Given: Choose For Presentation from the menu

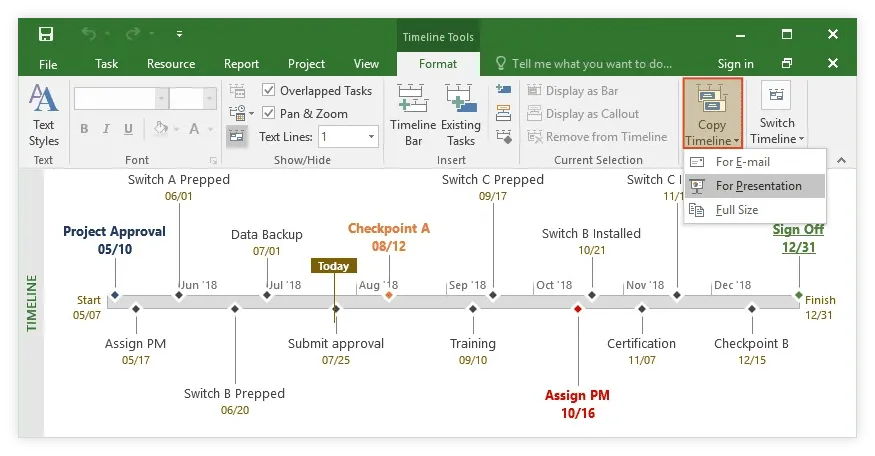Looking at the screenshot, I should (x=758, y=186).
